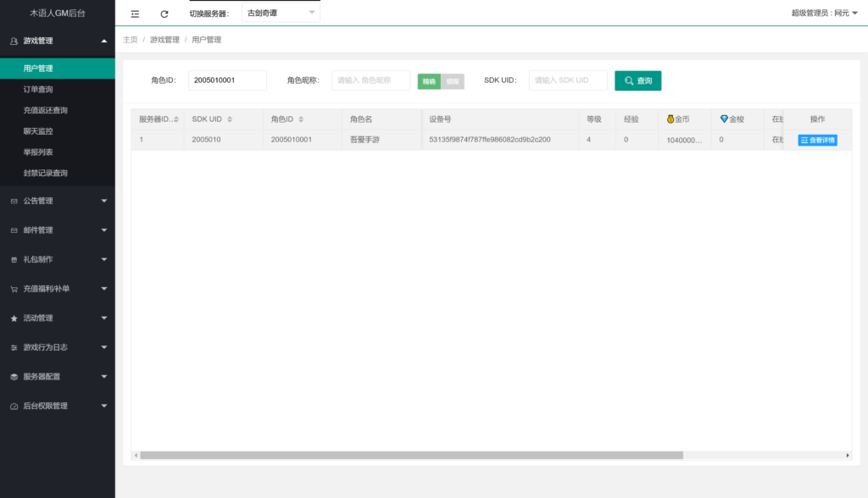Sort table by SDK UID column arrows
Screen dimensions: 868x498
tap(230, 119)
